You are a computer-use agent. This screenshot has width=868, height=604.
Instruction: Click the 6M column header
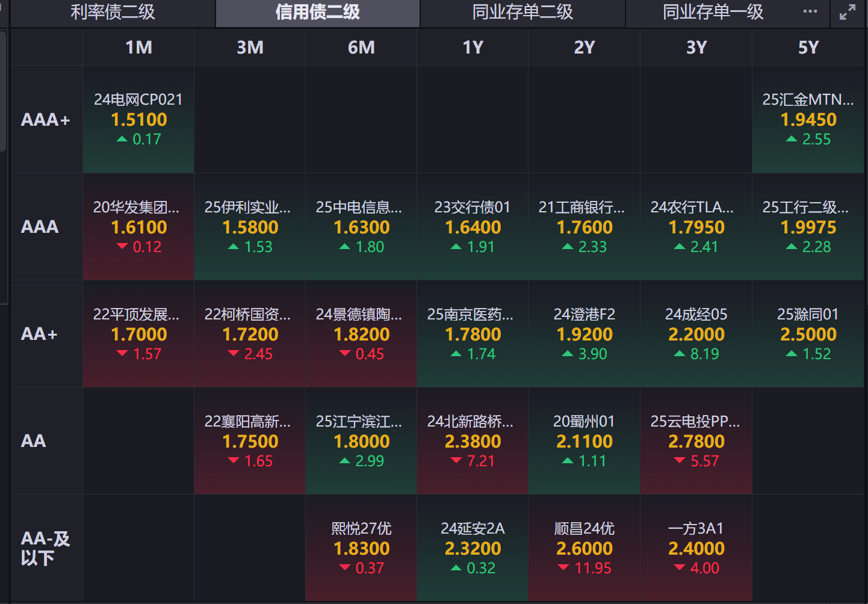point(361,48)
